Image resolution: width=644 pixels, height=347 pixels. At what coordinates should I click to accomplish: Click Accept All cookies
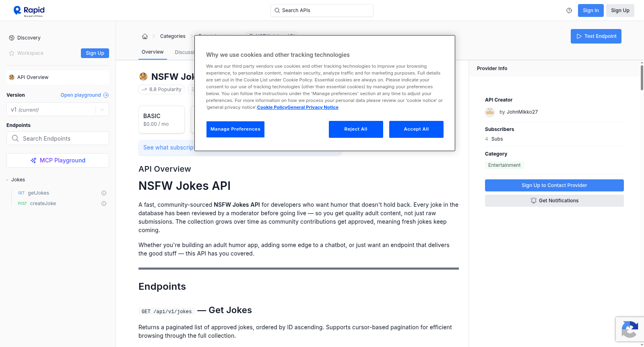pyautogui.click(x=416, y=129)
